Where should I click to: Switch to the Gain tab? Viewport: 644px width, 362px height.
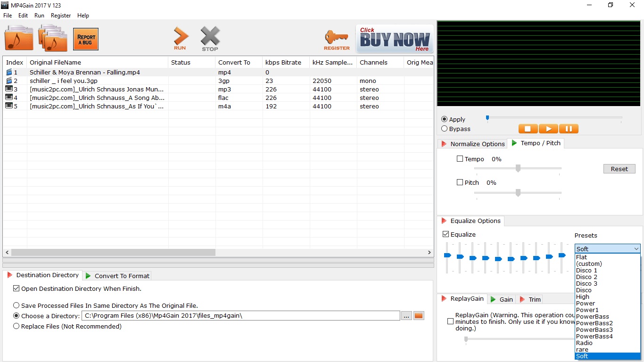pos(501,299)
